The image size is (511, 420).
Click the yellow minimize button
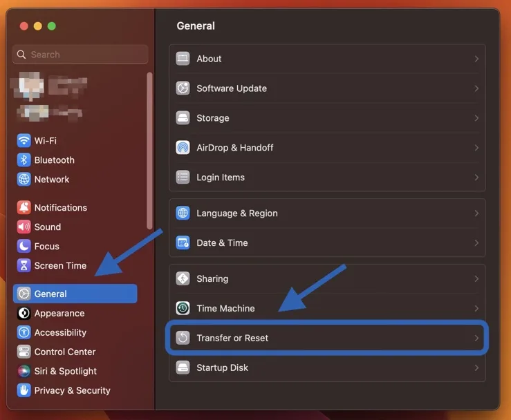(x=38, y=26)
